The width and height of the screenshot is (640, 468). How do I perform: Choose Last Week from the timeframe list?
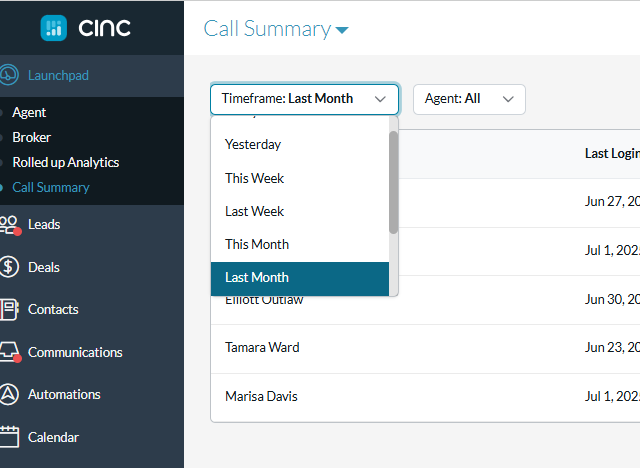[x=300, y=211]
